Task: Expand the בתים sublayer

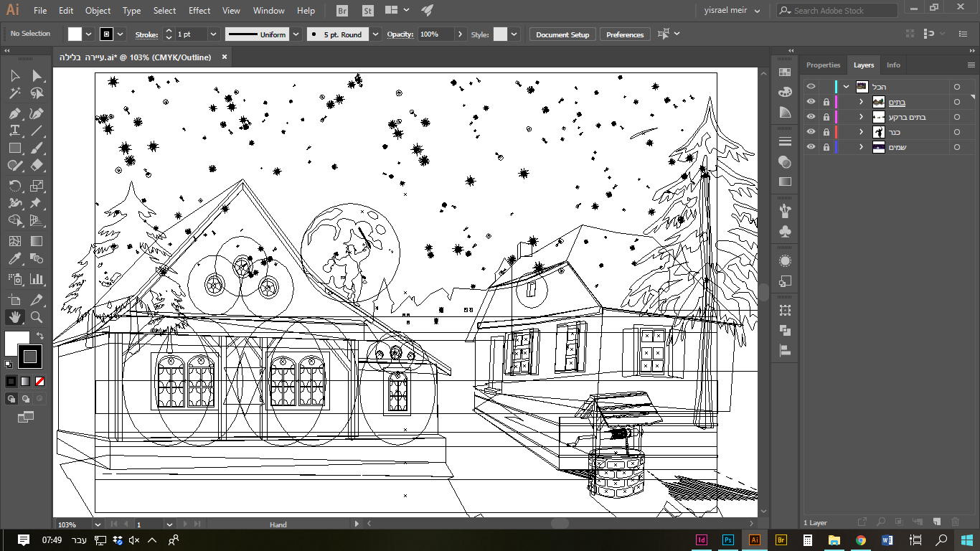Action: point(862,102)
